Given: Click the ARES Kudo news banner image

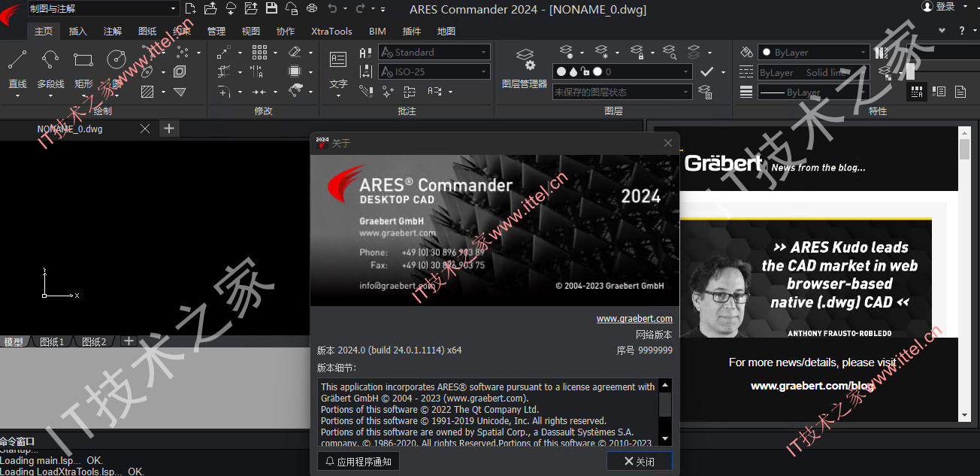Looking at the screenshot, I should click(806, 278).
